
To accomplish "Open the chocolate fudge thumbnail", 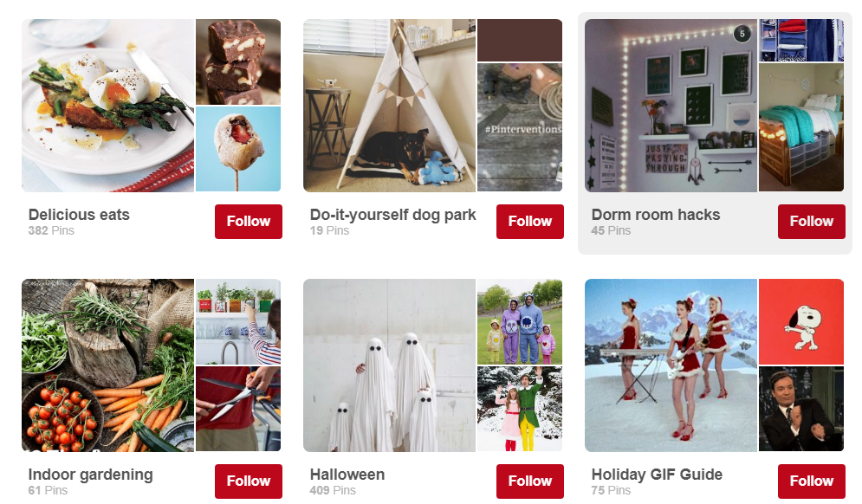I will coord(238,61).
